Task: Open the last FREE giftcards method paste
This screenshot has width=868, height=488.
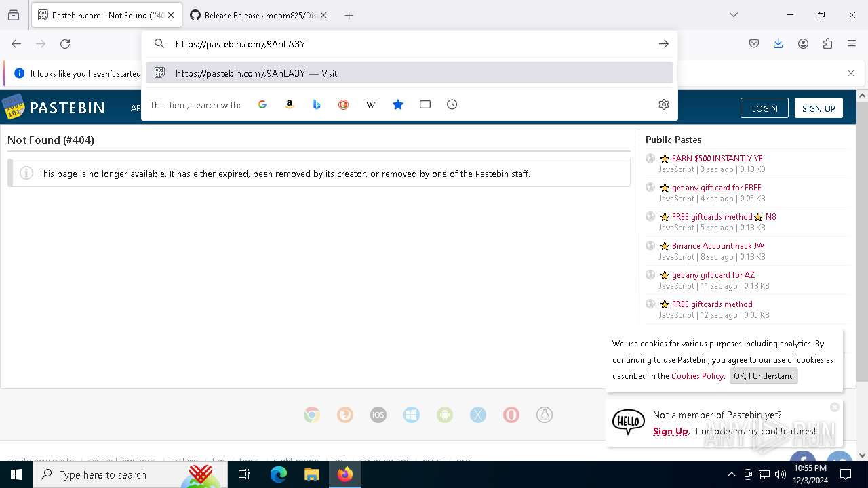Action: [712, 304]
